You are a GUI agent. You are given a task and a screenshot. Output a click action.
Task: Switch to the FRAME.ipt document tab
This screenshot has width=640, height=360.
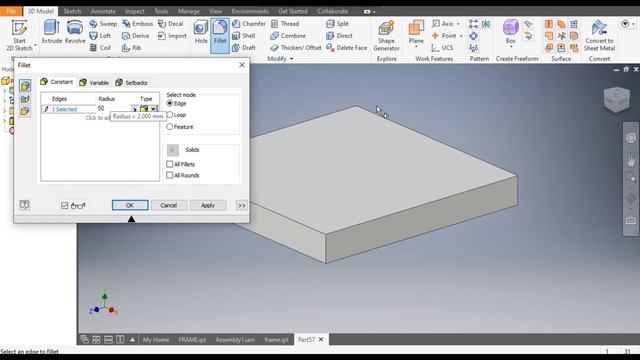192,340
